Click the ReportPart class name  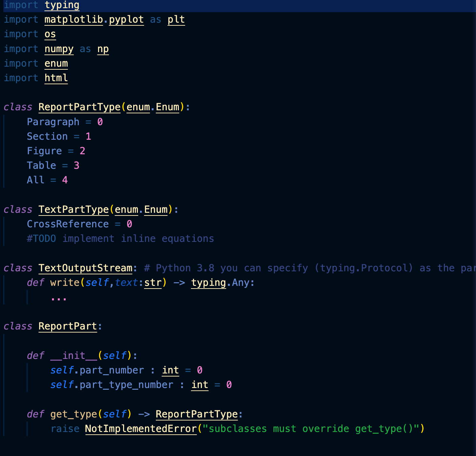pos(67,326)
